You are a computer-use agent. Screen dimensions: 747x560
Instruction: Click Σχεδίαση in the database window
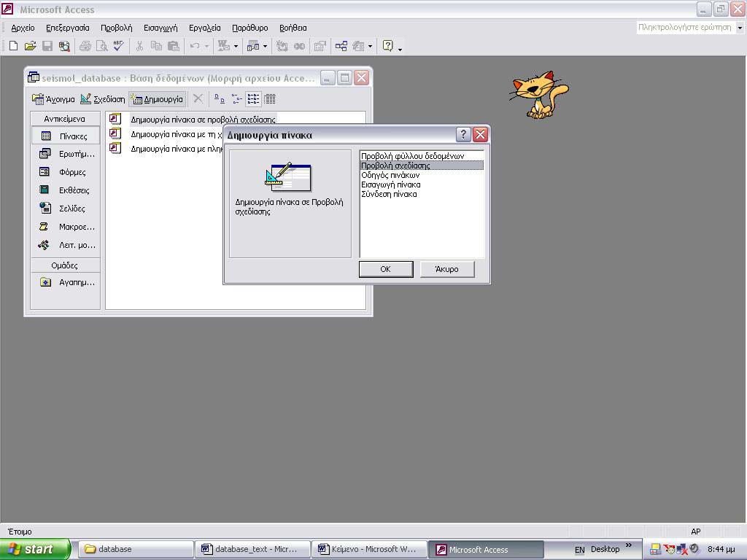103,99
